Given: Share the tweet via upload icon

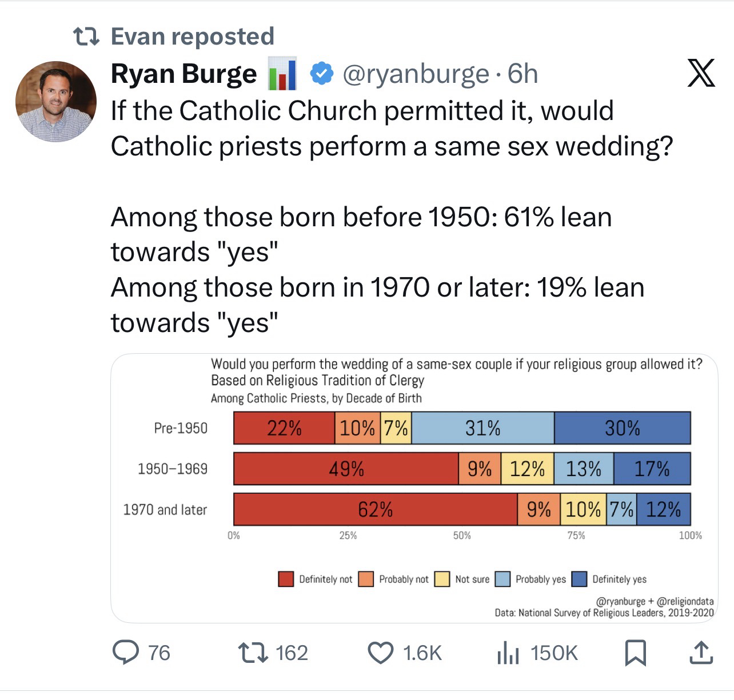Looking at the screenshot, I should point(701,653).
